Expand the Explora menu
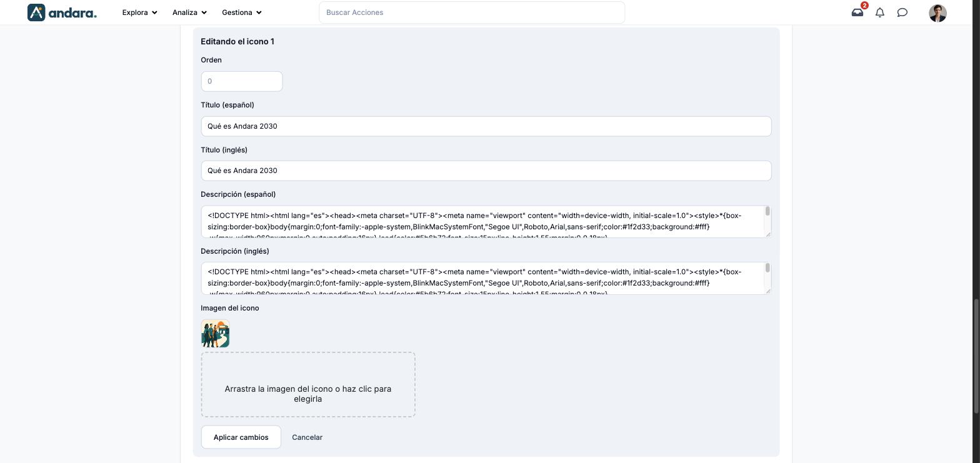Viewport: 980px width, 463px height. pyautogui.click(x=139, y=12)
